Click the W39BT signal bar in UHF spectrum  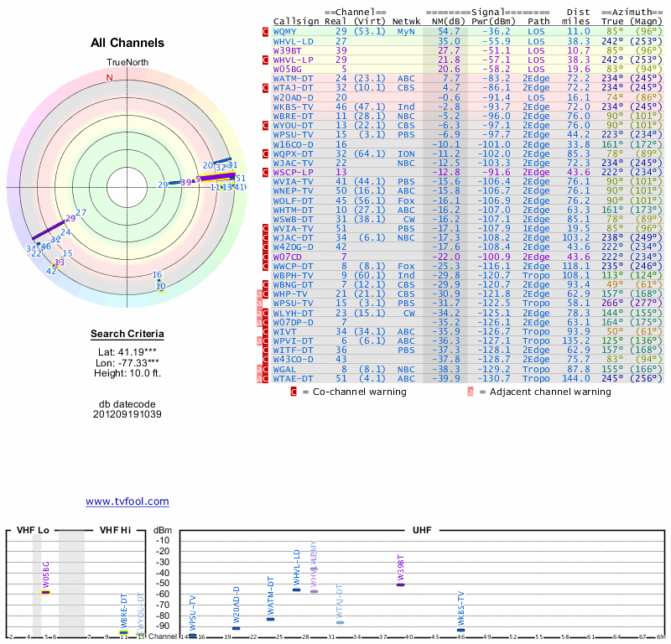(x=400, y=584)
